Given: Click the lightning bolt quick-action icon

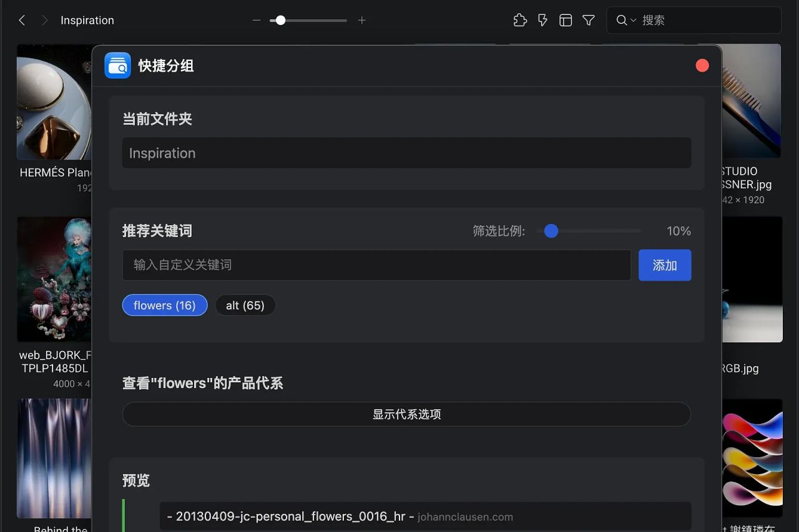Looking at the screenshot, I should click(542, 21).
